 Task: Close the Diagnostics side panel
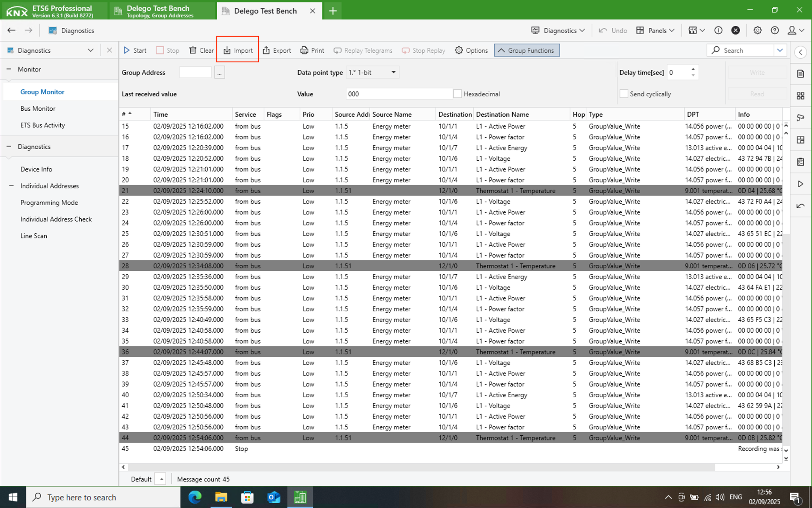tap(109, 50)
